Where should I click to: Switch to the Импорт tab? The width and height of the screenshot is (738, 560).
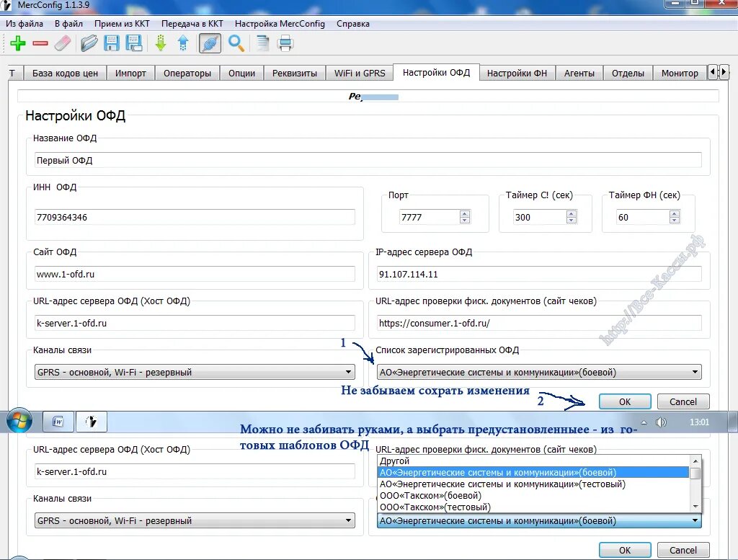[x=130, y=73]
